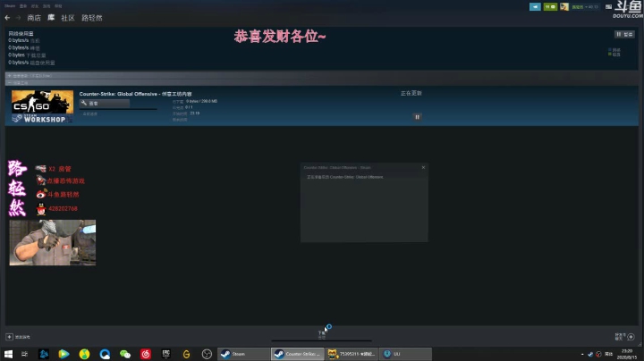Open the account name dropdown
Viewport: 644px width, 361px height.
pos(585,6)
